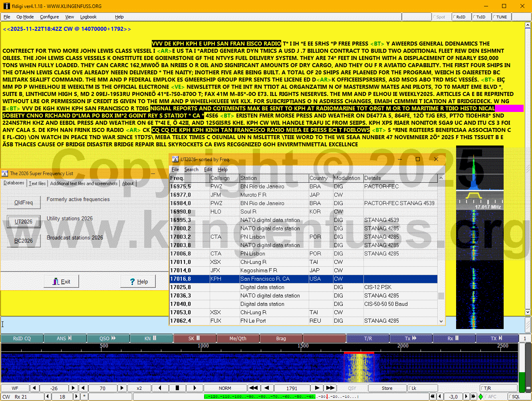This screenshot has height=401, width=532.
Task: Pause the waterfall with the square stop button
Action: pyautogui.click(x=177, y=388)
